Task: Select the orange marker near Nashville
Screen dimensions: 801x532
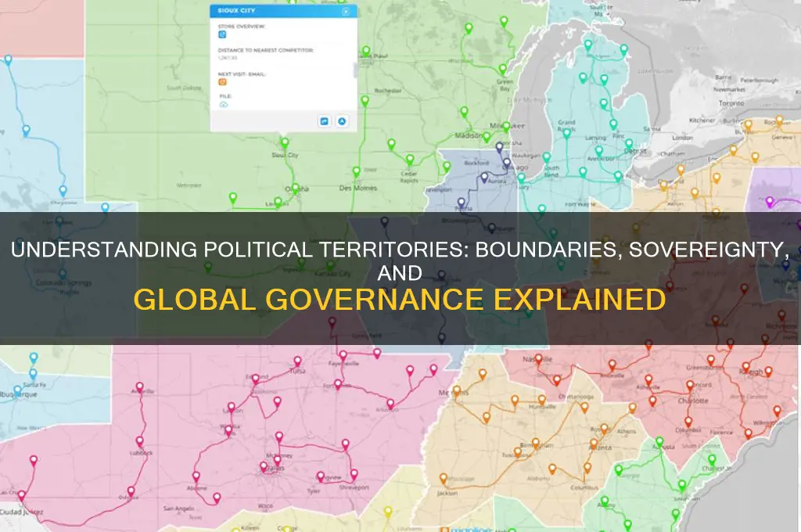Action: tap(538, 358)
